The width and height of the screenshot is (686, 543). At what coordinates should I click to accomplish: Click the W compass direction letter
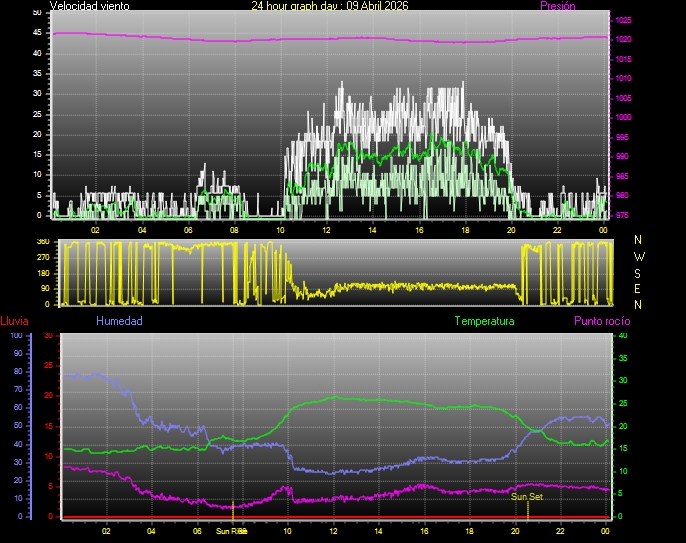(639, 256)
